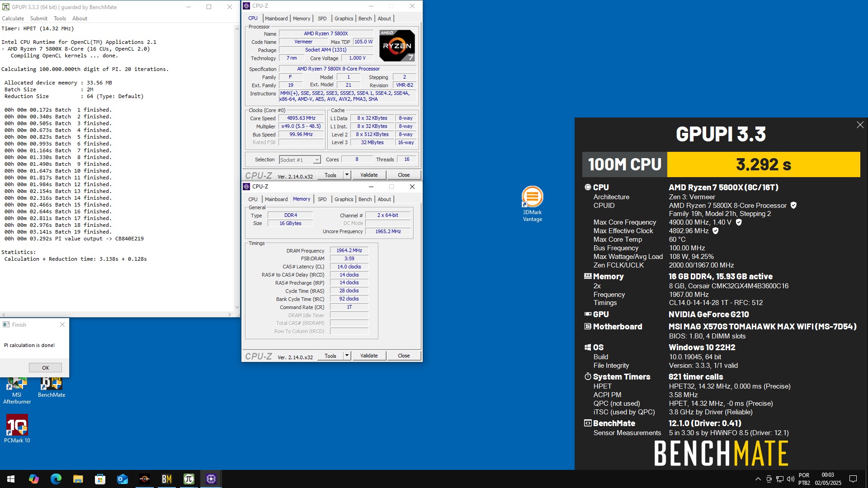The height and width of the screenshot is (488, 868).
Task: Click the shield next to Max Effective Clock
Action: pos(715,231)
